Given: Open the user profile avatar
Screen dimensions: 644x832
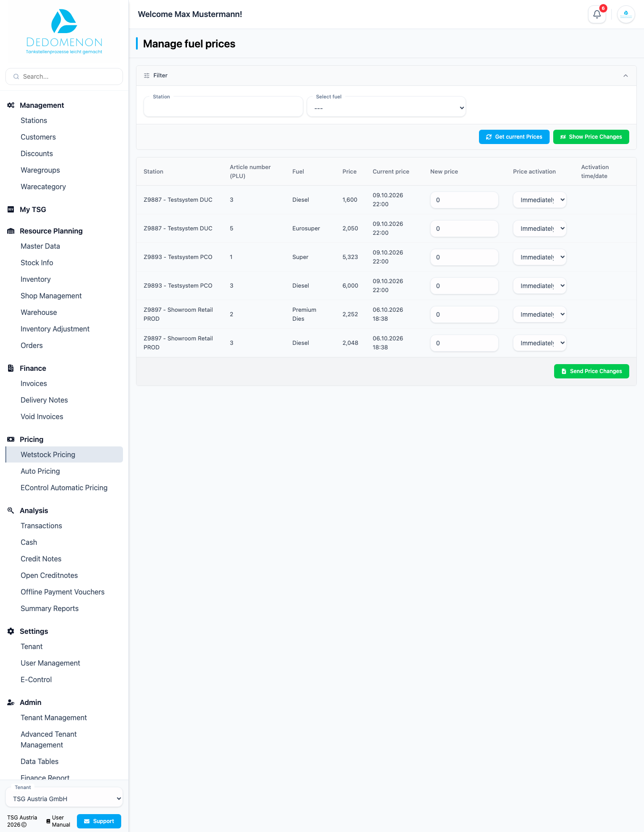Looking at the screenshot, I should point(626,14).
